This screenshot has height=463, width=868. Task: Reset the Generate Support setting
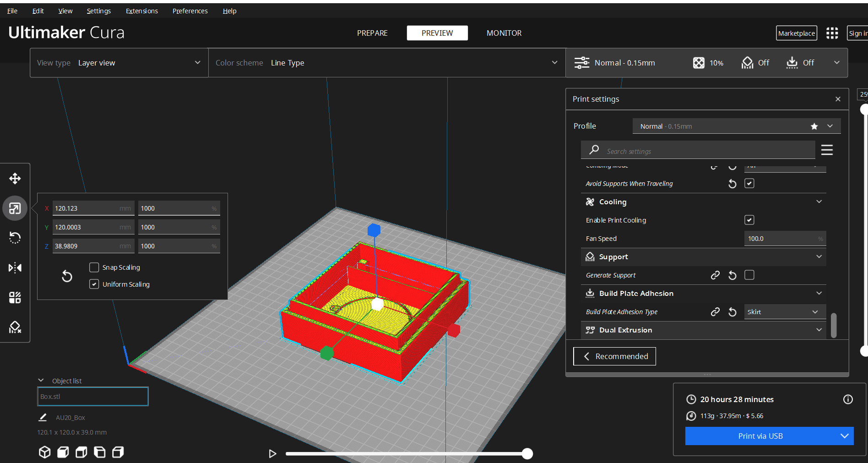click(x=732, y=275)
